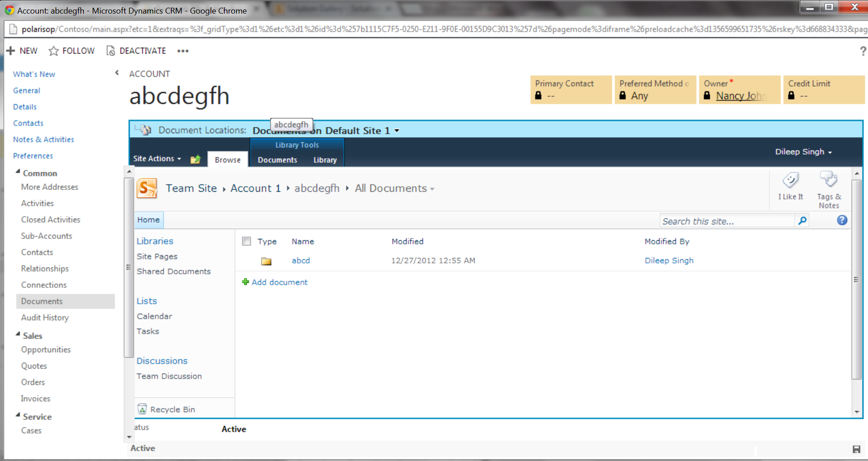
Task: Collapse the Common section in sidebar
Action: (18, 172)
